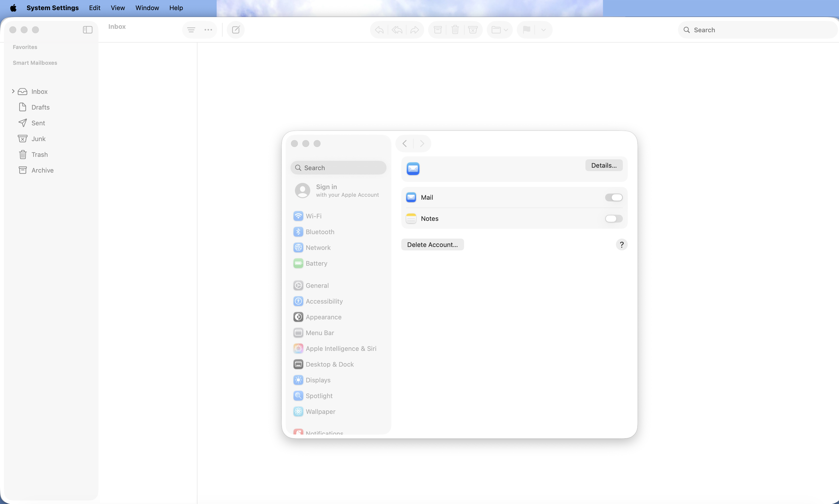Toggle the Mail switch for this account
839x504 pixels.
613,197
